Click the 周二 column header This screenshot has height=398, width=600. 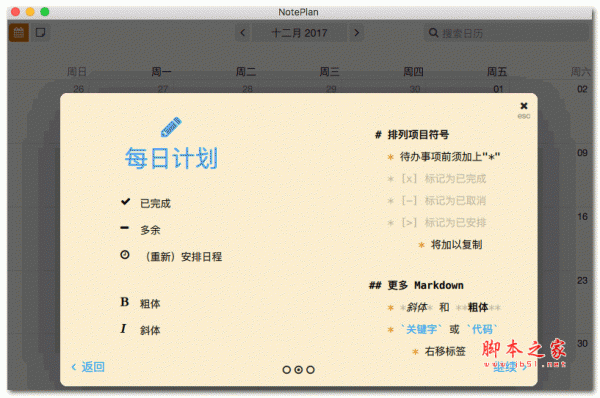pyautogui.click(x=246, y=72)
